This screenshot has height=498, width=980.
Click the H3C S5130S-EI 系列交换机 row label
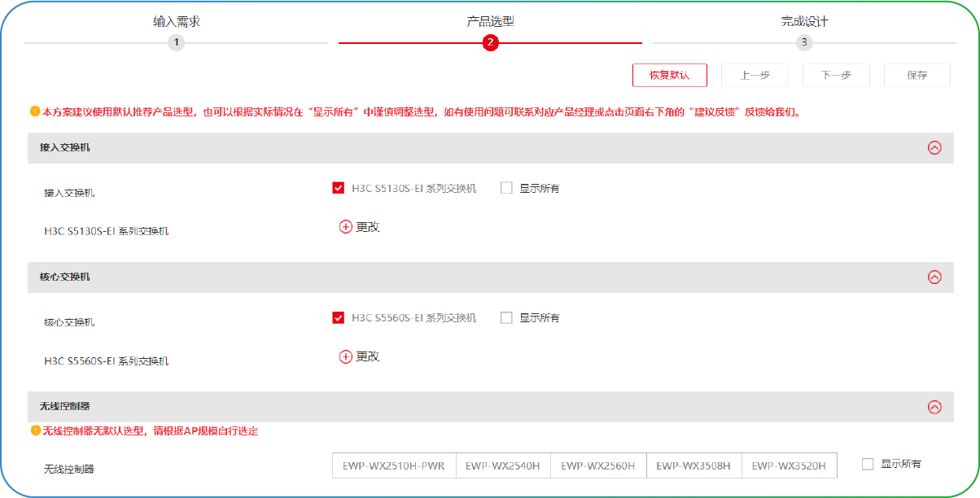coord(107,231)
